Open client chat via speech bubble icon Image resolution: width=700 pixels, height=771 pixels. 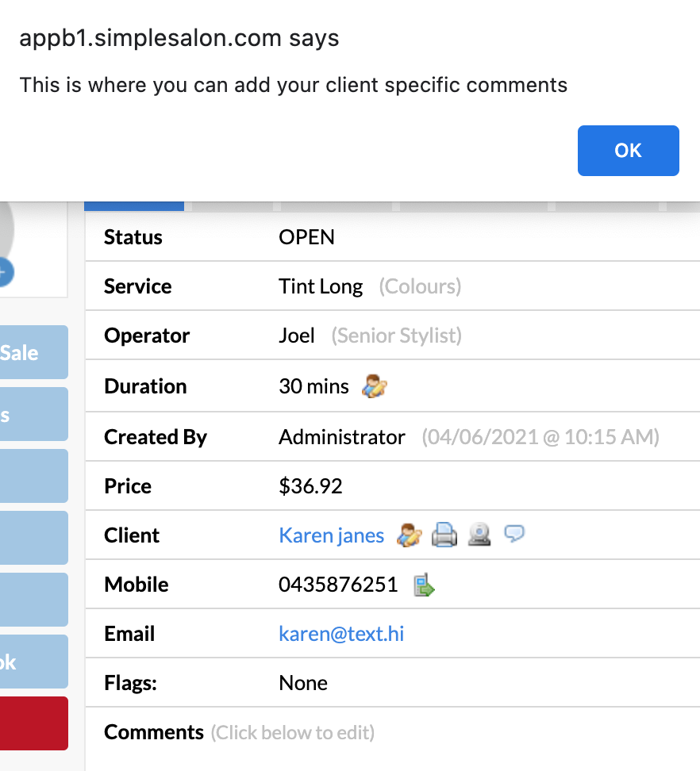click(x=514, y=535)
